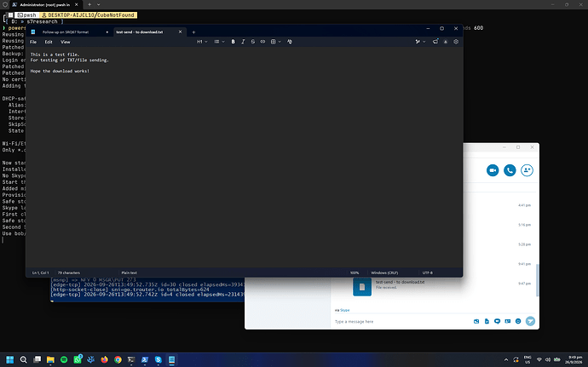Toggle italic formatting in Notepad
588x367 pixels.
(243, 42)
